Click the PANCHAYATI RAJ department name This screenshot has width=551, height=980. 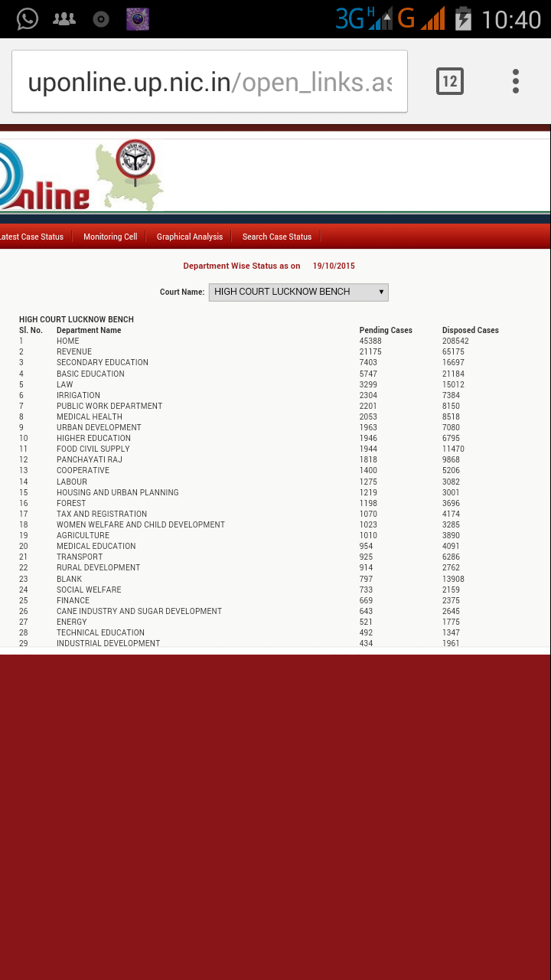click(x=90, y=460)
